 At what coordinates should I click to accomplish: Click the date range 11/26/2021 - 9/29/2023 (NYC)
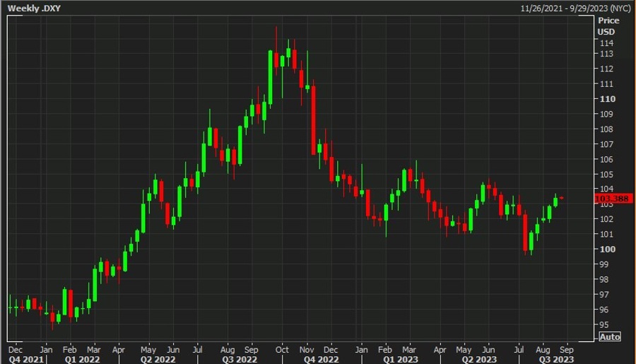575,8
